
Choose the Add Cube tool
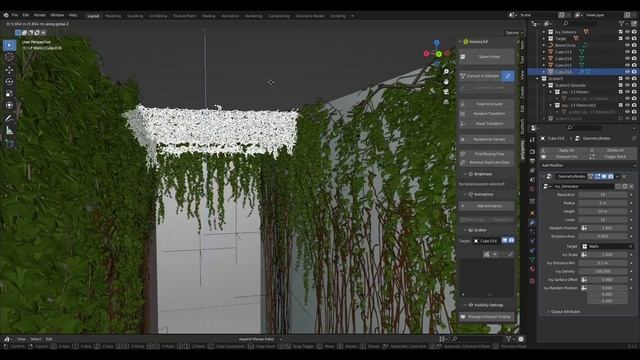[x=9, y=143]
